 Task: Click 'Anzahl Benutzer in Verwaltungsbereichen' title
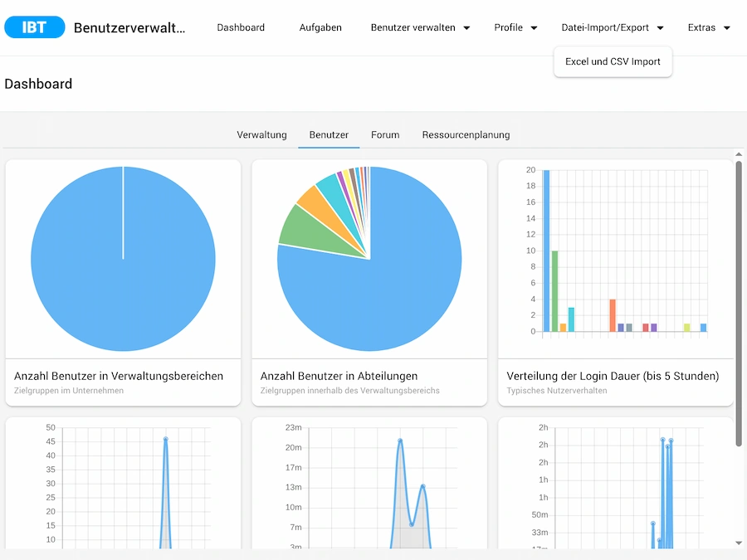coord(119,376)
